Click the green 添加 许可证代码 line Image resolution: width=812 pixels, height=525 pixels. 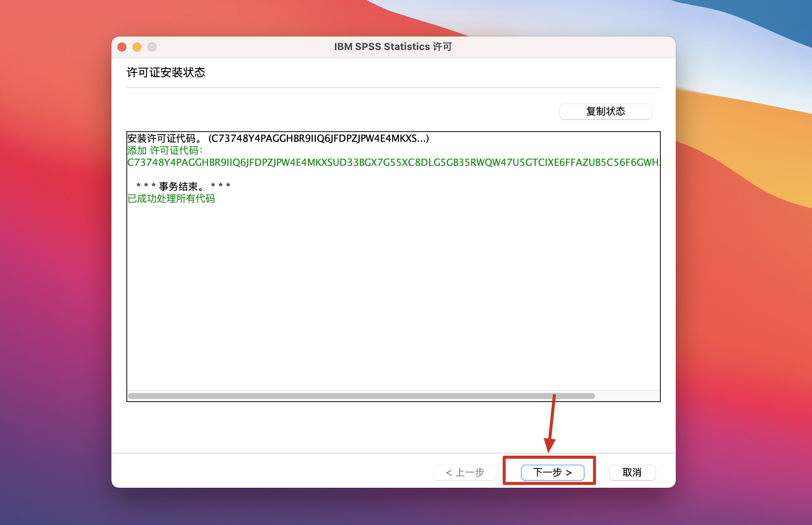tap(165, 150)
